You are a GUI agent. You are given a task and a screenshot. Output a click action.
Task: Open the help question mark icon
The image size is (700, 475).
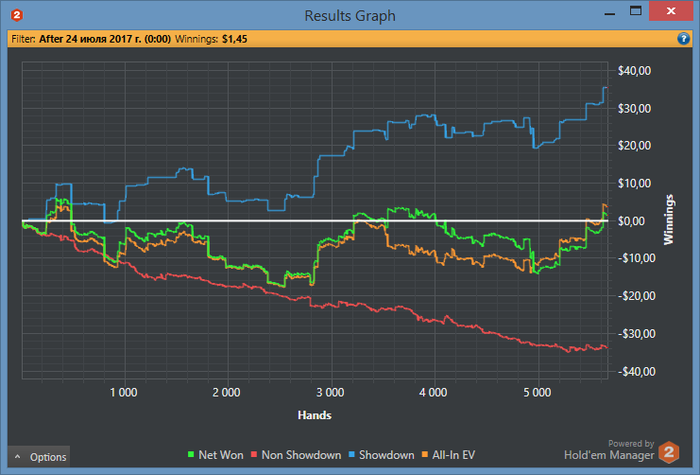[683, 39]
